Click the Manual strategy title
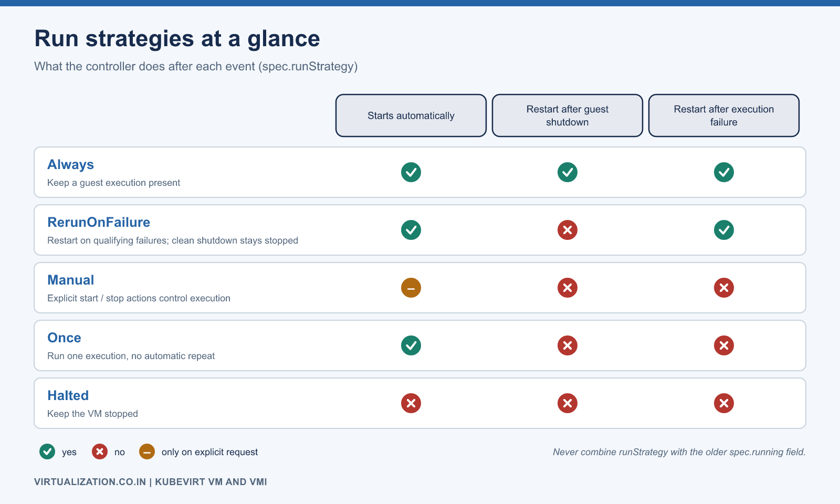The image size is (840, 504). point(71,280)
